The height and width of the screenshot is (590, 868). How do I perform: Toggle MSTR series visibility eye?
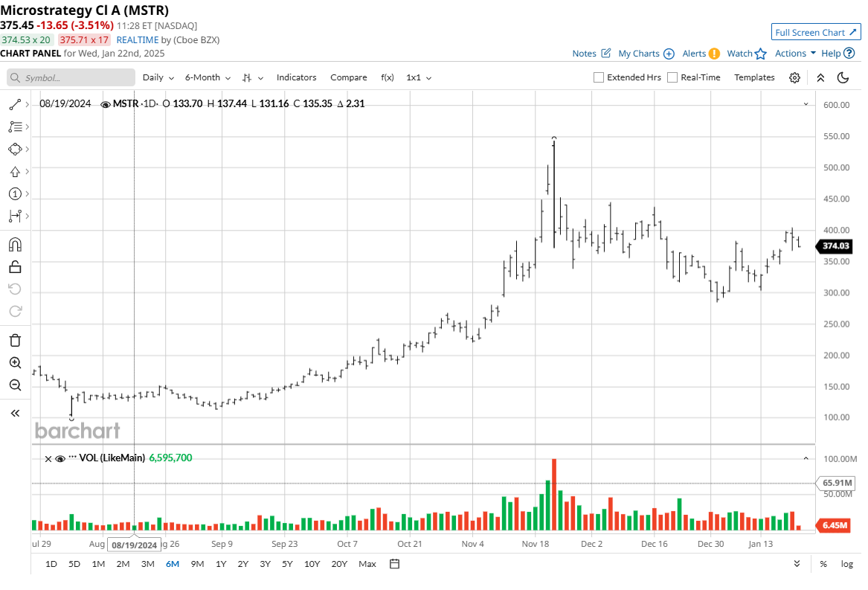click(x=105, y=104)
